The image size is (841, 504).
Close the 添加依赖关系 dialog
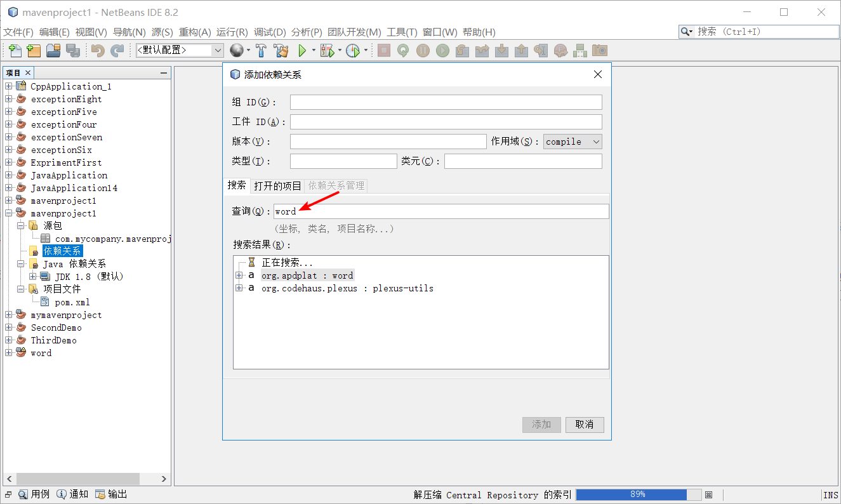coord(597,74)
